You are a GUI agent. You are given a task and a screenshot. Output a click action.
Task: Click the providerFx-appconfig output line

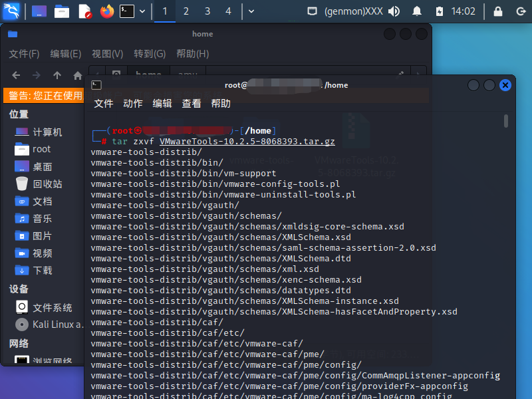coord(279,386)
